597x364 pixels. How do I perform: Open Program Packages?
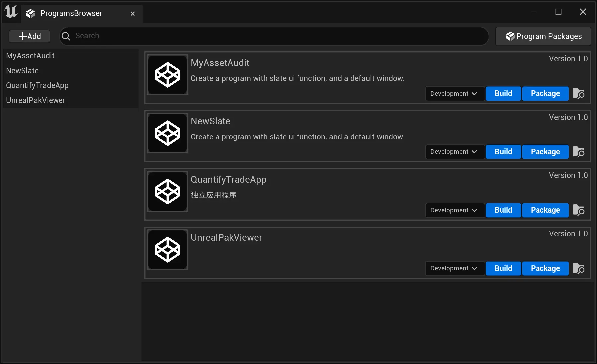tap(543, 36)
